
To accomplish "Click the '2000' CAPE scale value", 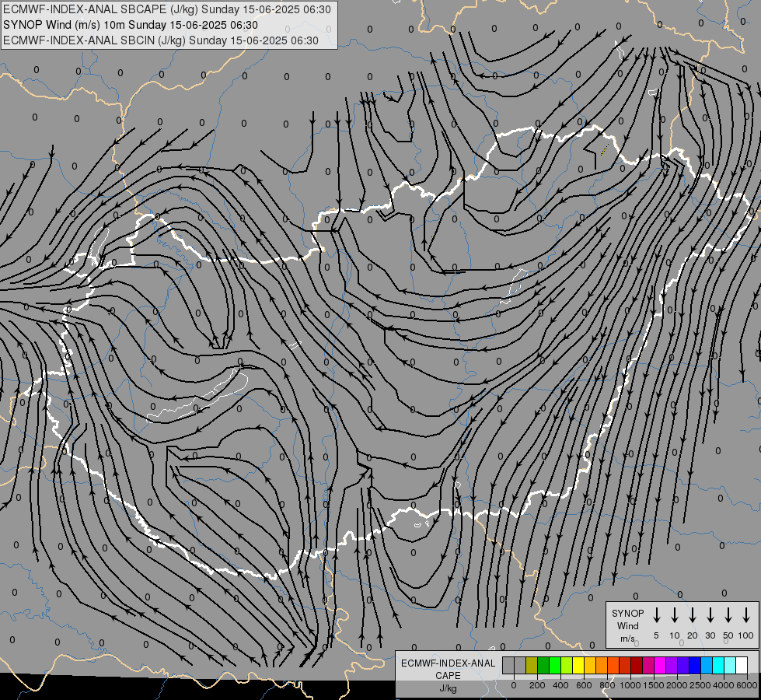I will point(677,685).
